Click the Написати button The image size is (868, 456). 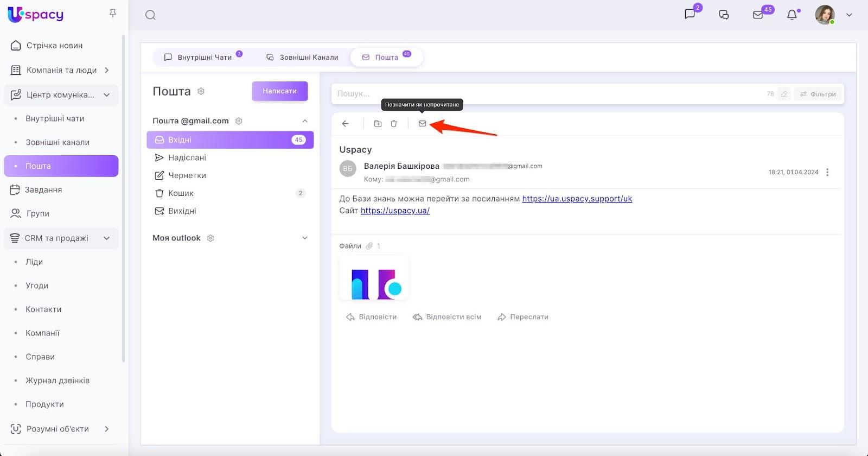click(280, 91)
